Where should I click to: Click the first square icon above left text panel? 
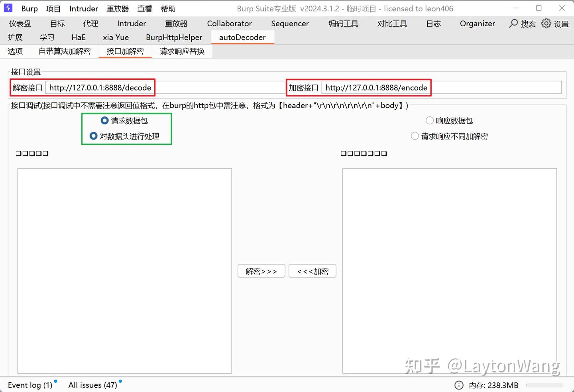18,153
